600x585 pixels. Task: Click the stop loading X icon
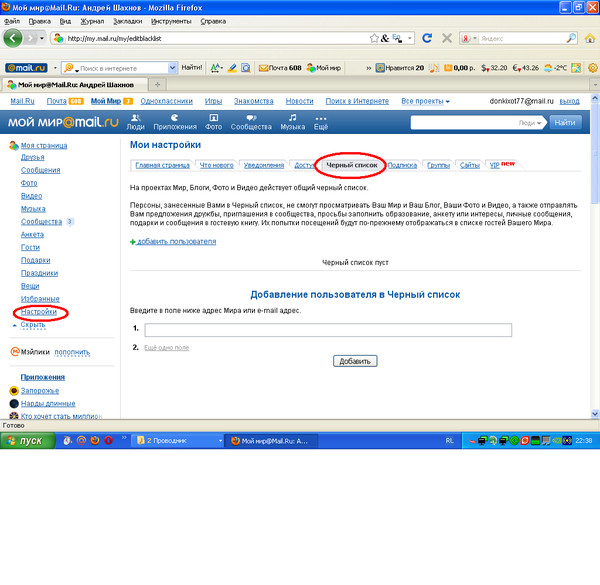[447, 38]
